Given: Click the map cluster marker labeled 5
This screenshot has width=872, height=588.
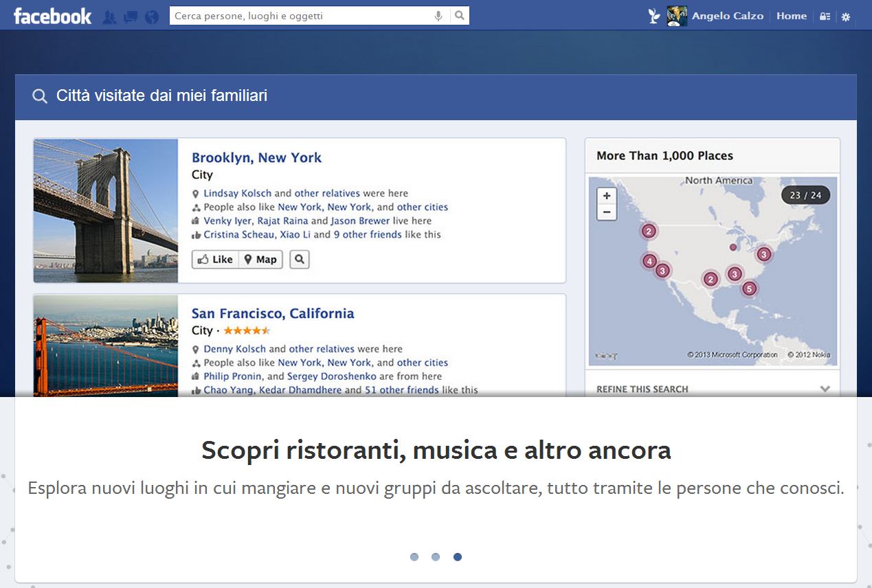Looking at the screenshot, I should (x=750, y=289).
